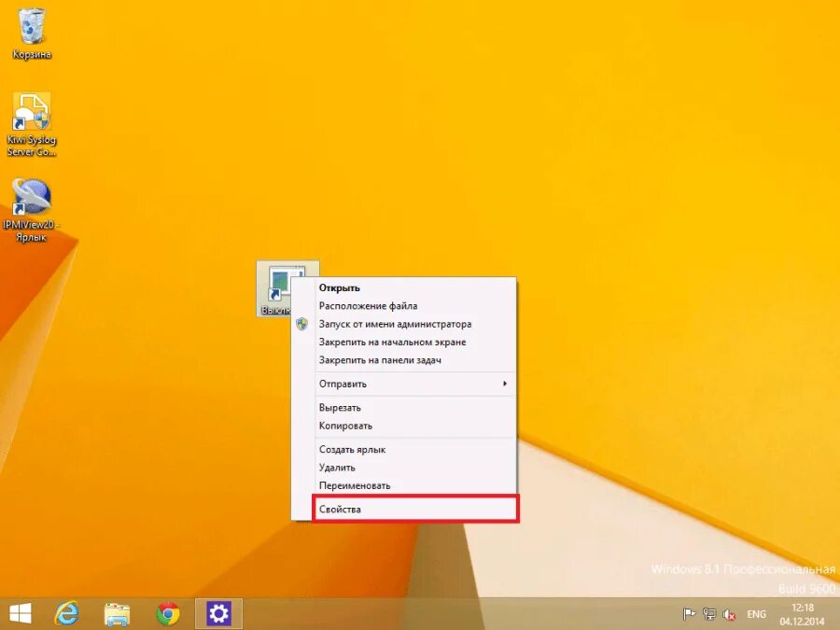Select Закрепить на панели задач

(x=404, y=360)
